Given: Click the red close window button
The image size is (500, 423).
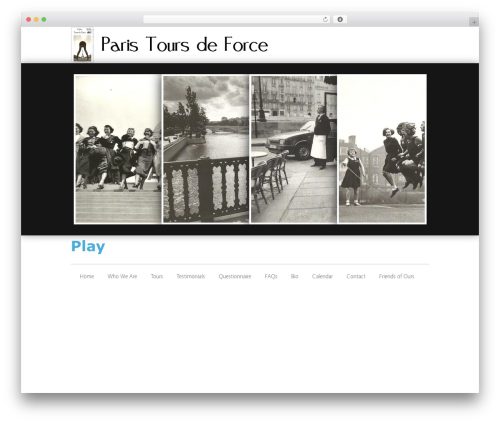Looking at the screenshot, I should click(x=29, y=20).
